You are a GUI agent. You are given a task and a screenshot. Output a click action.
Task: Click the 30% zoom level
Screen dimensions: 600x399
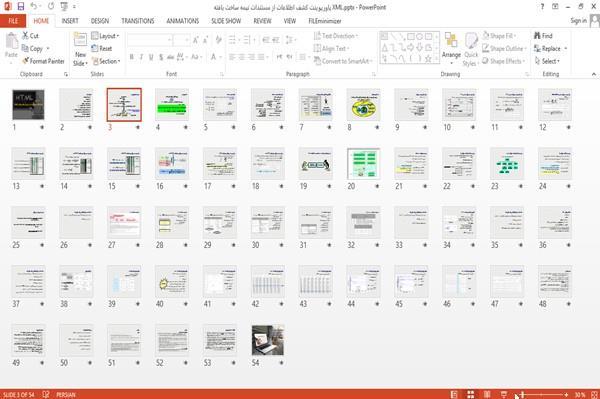point(580,394)
